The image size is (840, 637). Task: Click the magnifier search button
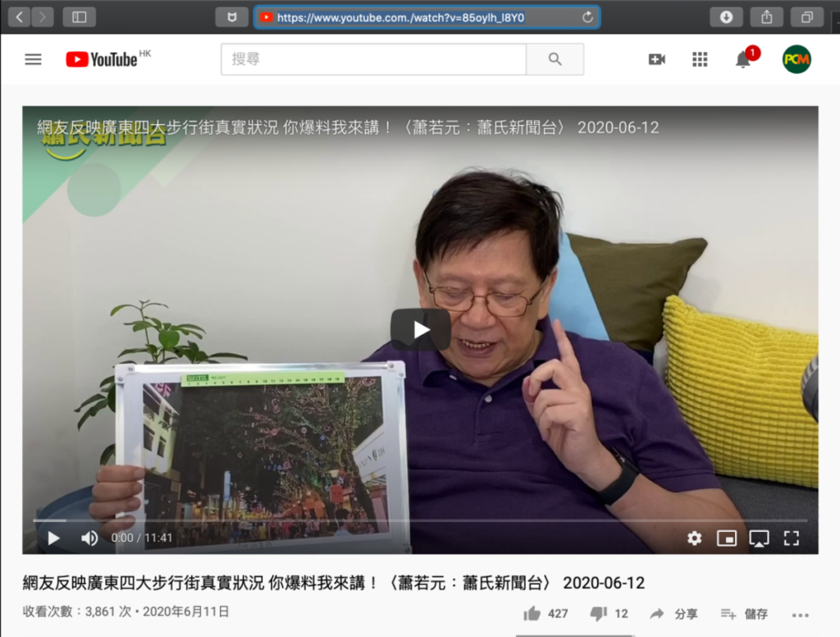coord(555,59)
